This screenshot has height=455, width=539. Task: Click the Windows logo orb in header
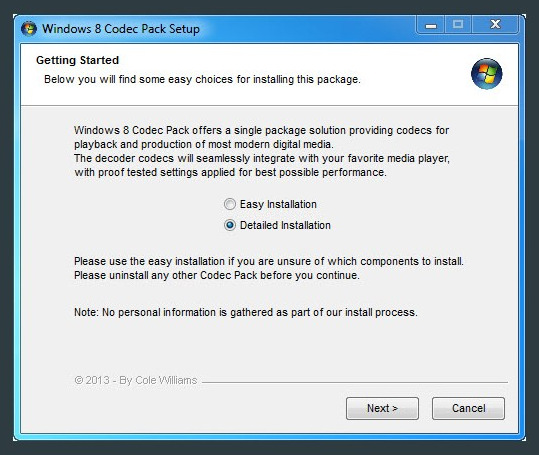[x=486, y=74]
